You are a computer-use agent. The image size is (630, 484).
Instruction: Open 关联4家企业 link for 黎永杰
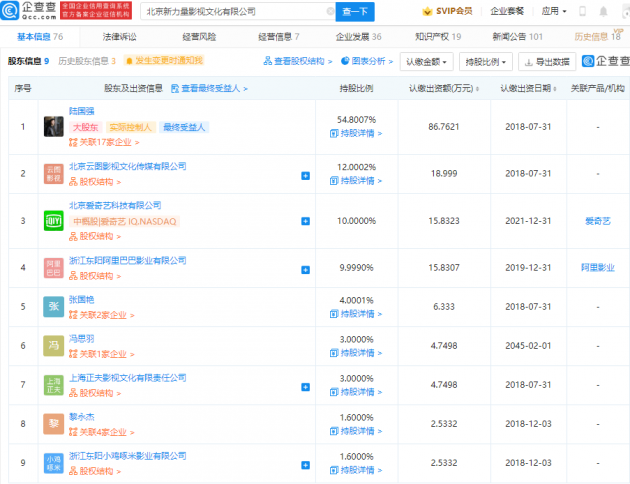(x=102, y=432)
